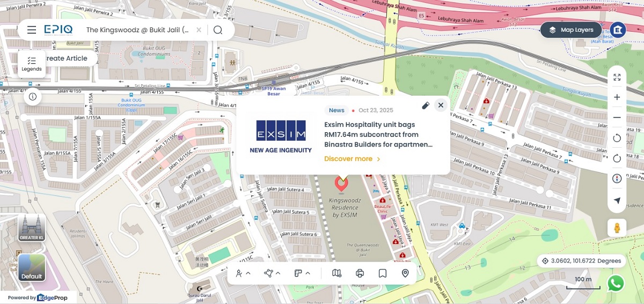The height and width of the screenshot is (304, 644).
Task: Open the Map Layers panel
Action: [x=571, y=30]
